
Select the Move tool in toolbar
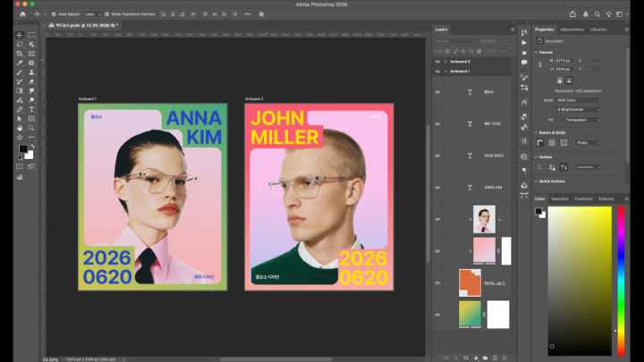[20, 35]
